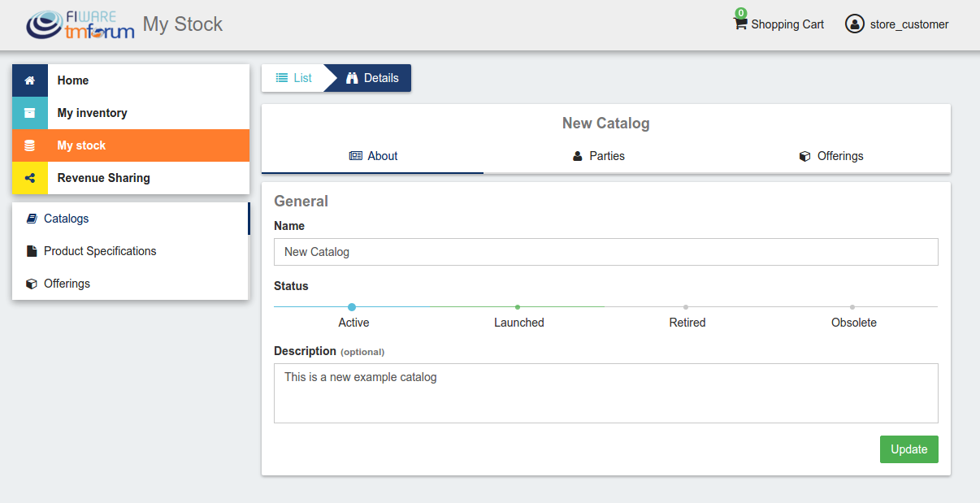The height and width of the screenshot is (503, 980).
Task: Open My inventory archive icon
Action: tap(30, 113)
